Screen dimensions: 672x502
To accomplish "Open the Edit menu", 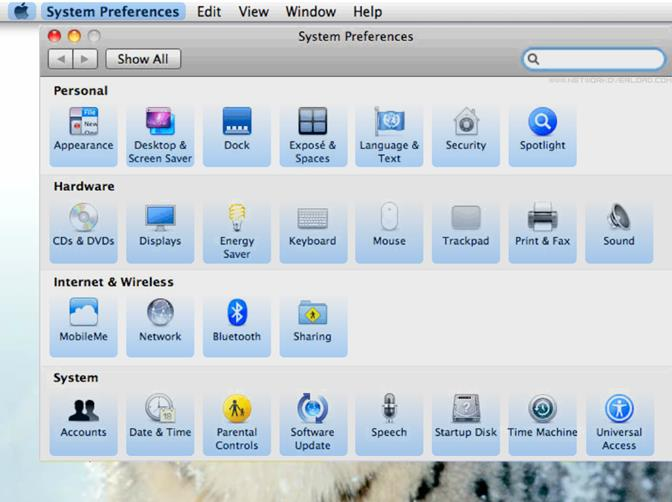I will tap(209, 12).
